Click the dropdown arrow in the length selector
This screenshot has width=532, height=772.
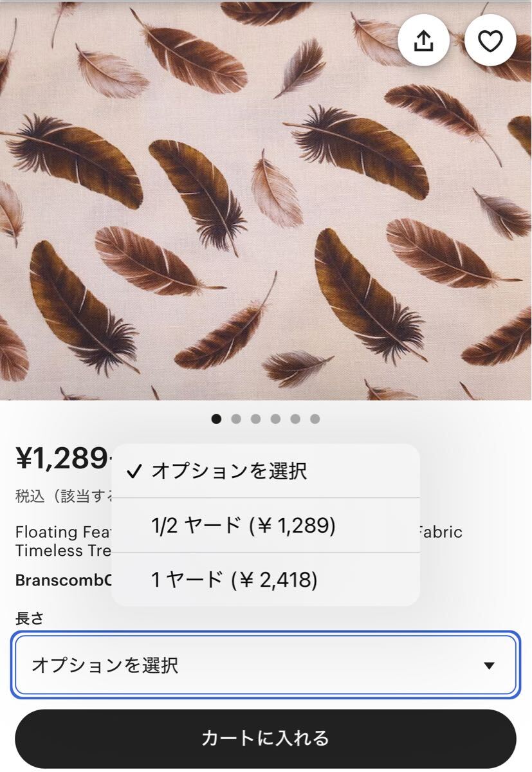click(x=489, y=665)
